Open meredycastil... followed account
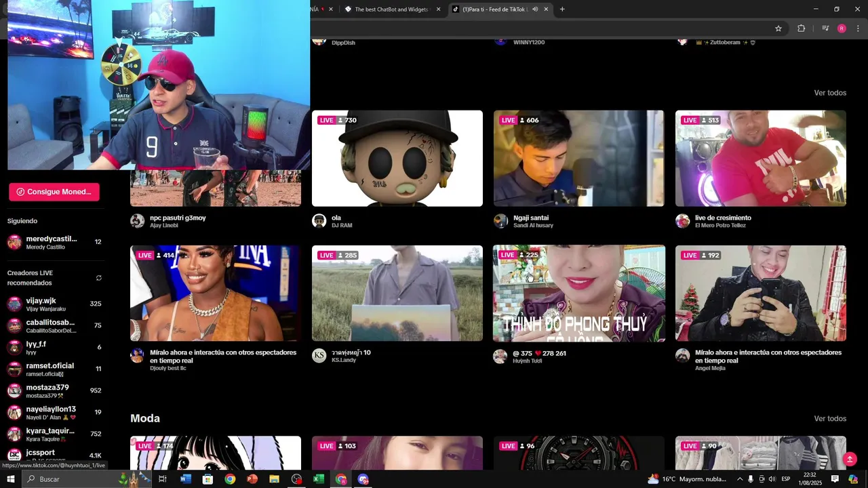The height and width of the screenshot is (488, 868). (x=54, y=243)
